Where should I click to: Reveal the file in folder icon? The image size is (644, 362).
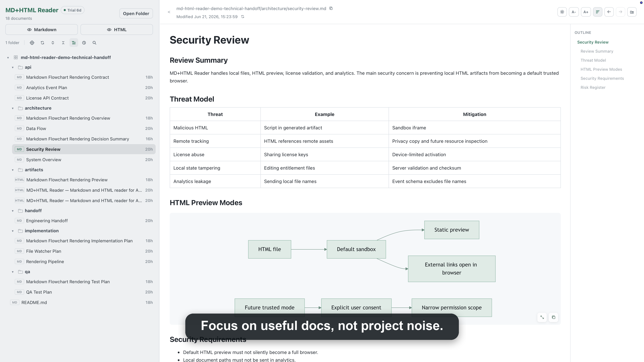coord(632,12)
